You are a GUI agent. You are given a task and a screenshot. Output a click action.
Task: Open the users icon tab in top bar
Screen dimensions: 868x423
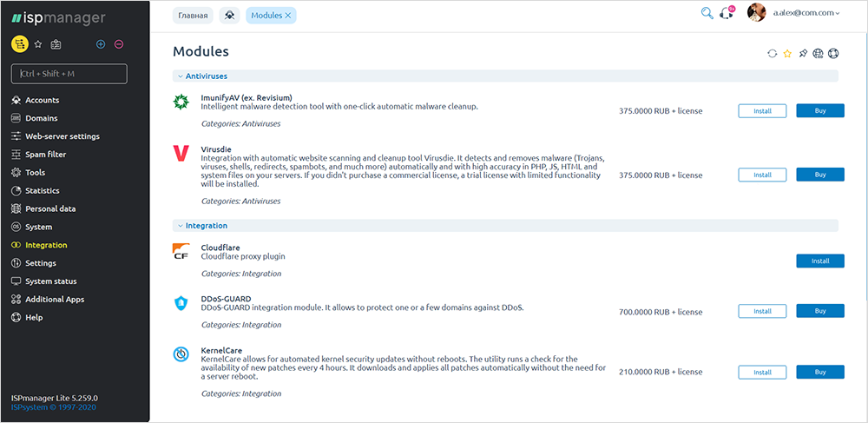click(229, 16)
